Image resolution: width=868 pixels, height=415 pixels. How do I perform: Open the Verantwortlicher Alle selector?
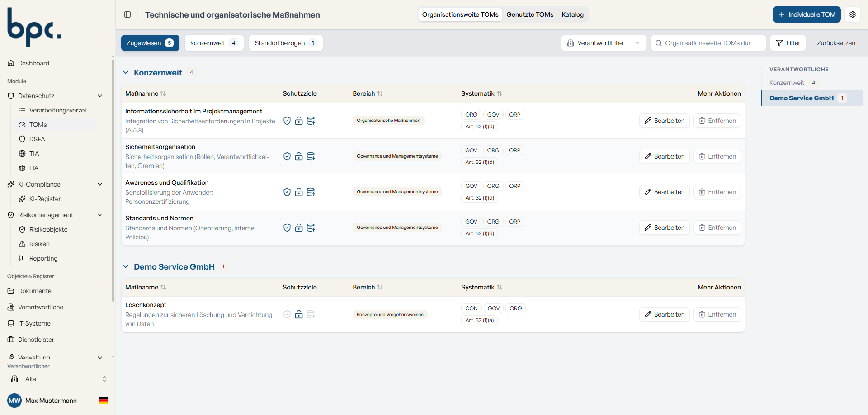pos(58,379)
